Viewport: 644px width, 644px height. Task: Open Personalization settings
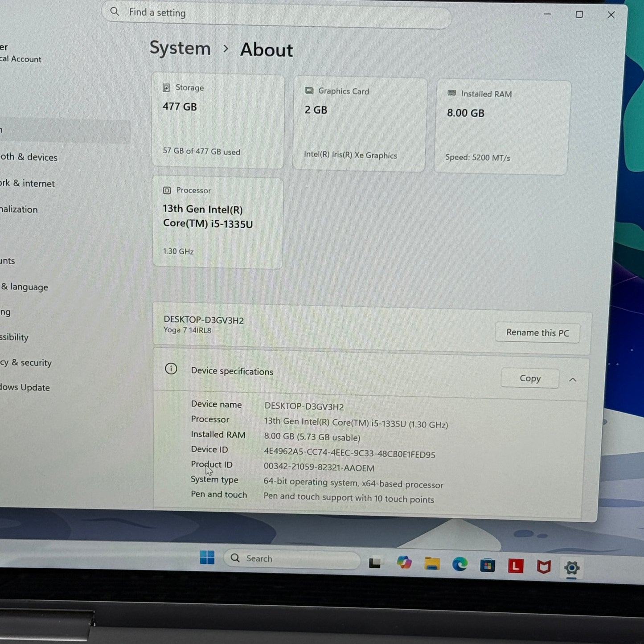pos(19,209)
